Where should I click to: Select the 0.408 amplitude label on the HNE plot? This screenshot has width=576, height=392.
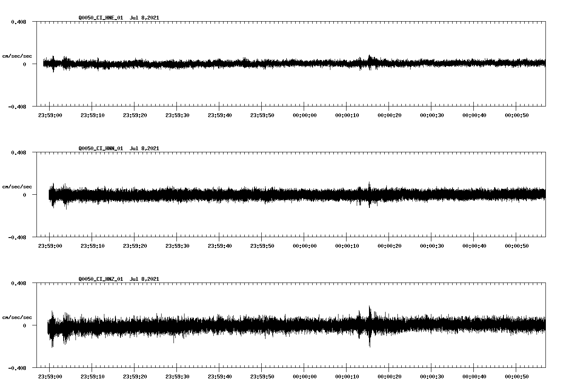point(19,21)
